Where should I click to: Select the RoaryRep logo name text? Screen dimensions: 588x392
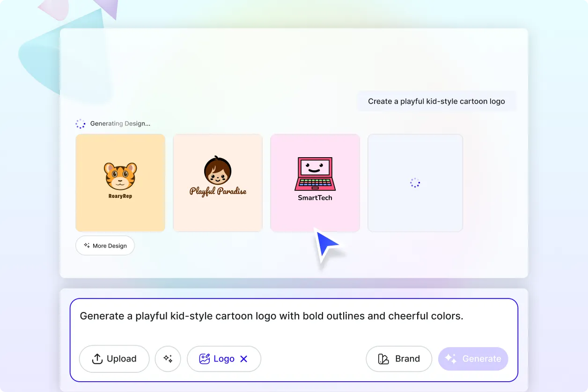click(x=120, y=196)
